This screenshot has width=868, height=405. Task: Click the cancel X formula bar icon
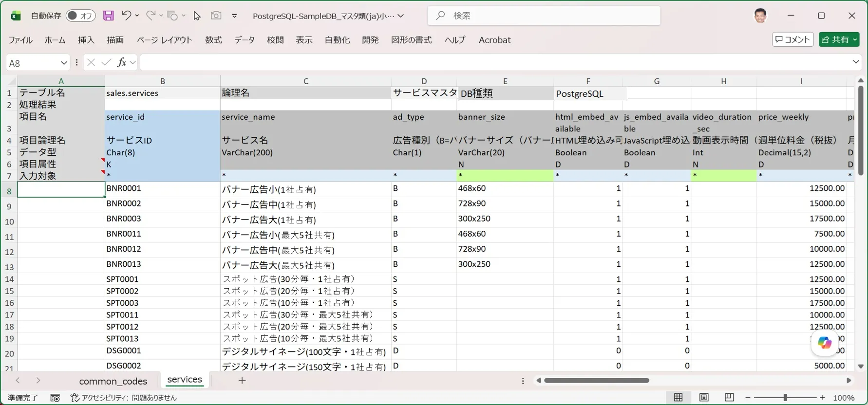coord(91,62)
